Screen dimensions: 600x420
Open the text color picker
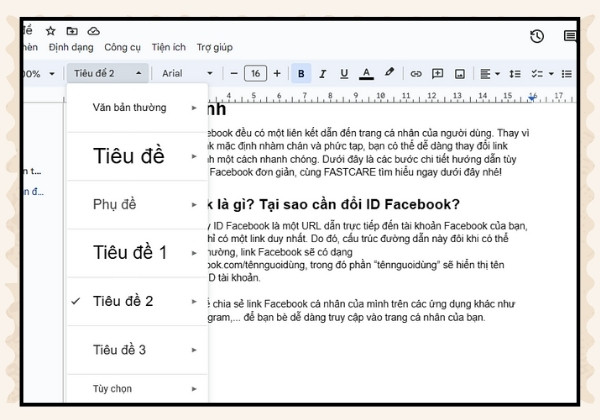pyautogui.click(x=366, y=73)
